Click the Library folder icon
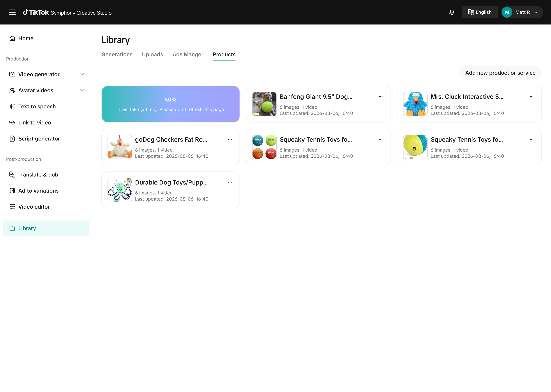This screenshot has width=551, height=392. pyautogui.click(x=12, y=228)
